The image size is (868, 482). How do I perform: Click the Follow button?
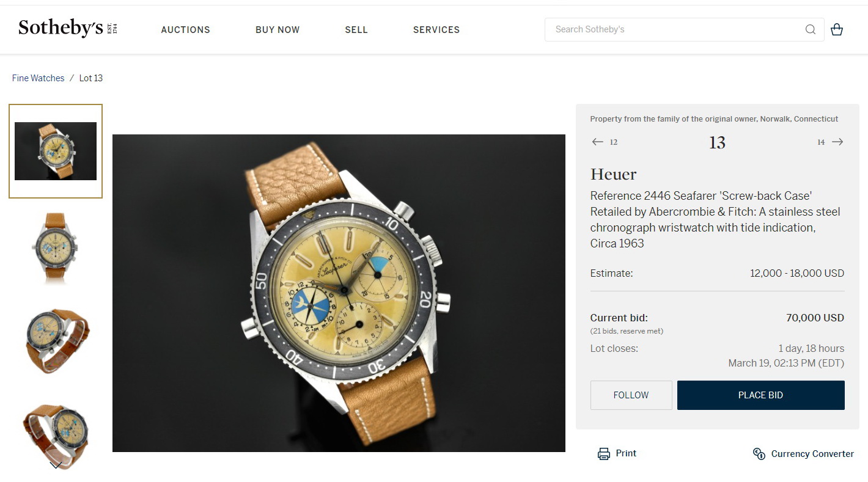click(x=631, y=395)
